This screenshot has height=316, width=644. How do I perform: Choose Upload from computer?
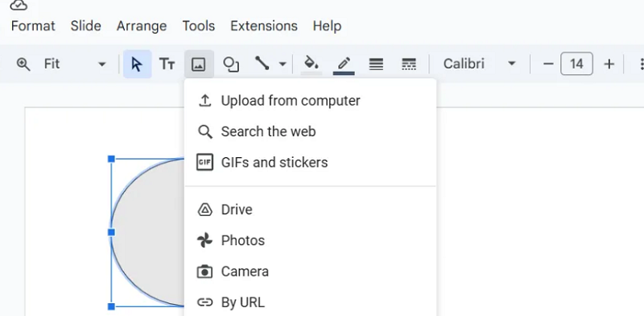pyautogui.click(x=311, y=101)
